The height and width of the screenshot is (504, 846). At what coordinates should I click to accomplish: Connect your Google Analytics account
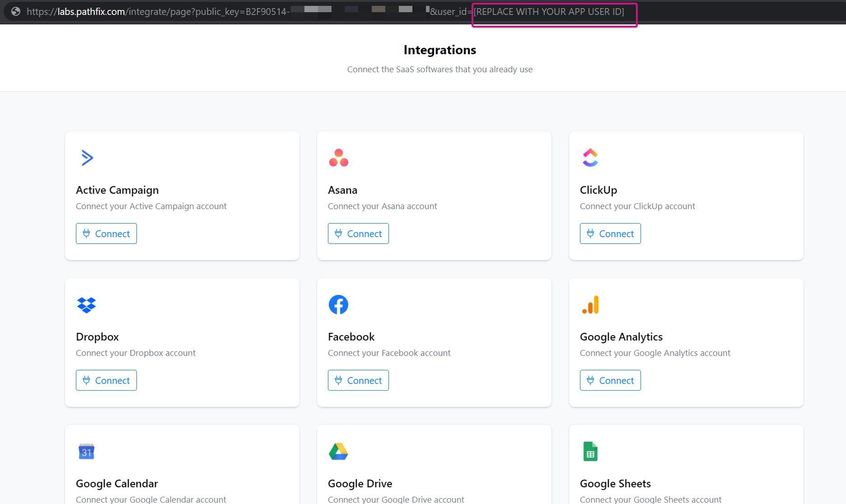[x=610, y=380]
